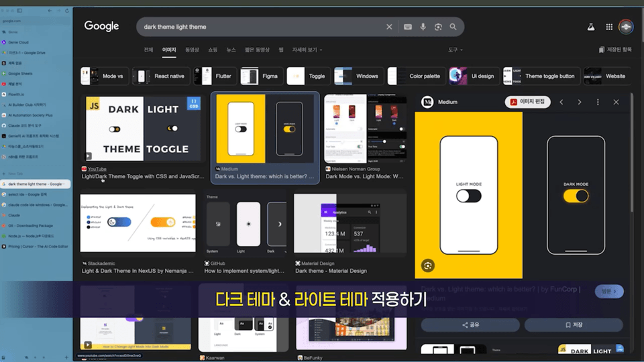Reload the page with the refresh icon
This screenshot has width=644, height=362.
[67, 11]
